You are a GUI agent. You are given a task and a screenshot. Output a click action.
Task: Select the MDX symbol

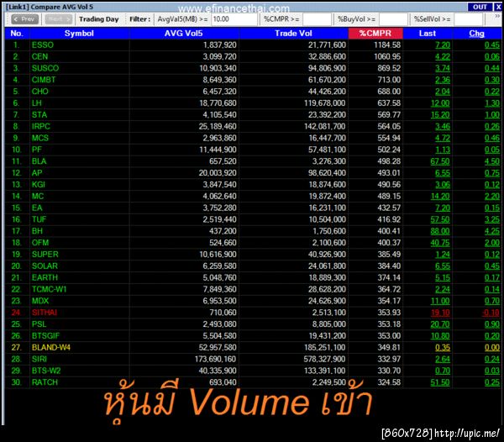pos(40,301)
